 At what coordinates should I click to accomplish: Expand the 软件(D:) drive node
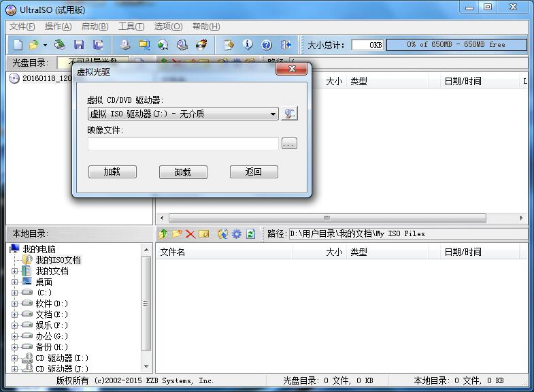click(x=15, y=304)
